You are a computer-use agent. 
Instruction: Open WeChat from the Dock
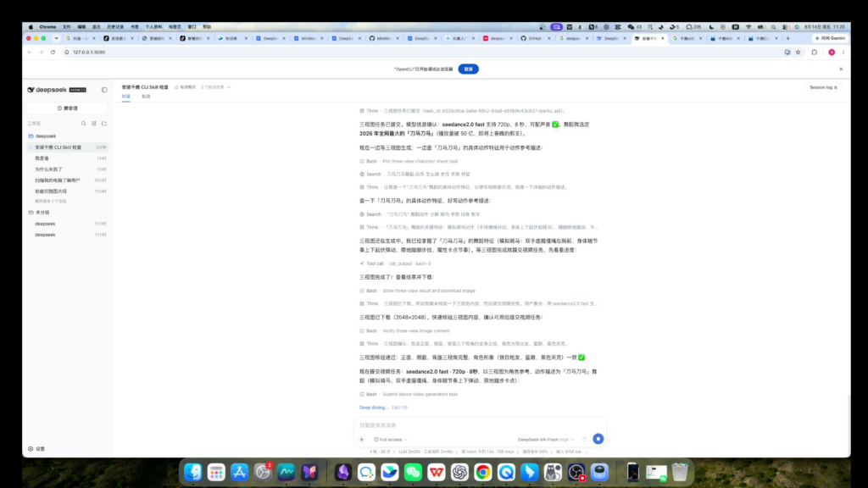pos(413,472)
